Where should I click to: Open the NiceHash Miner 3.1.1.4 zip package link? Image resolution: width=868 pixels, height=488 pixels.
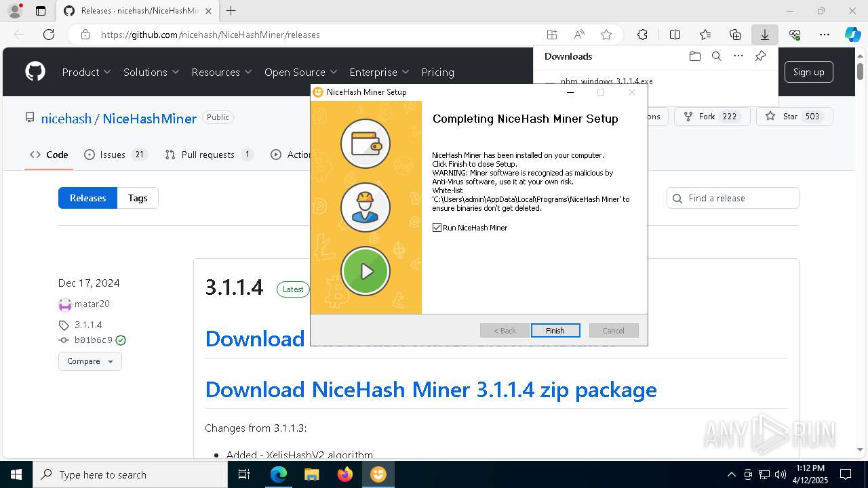[x=431, y=390]
